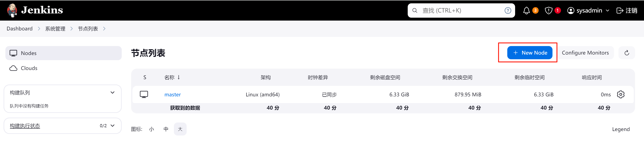The width and height of the screenshot is (644, 148).
Task: Click the master node computer icon
Action: pos(144,94)
